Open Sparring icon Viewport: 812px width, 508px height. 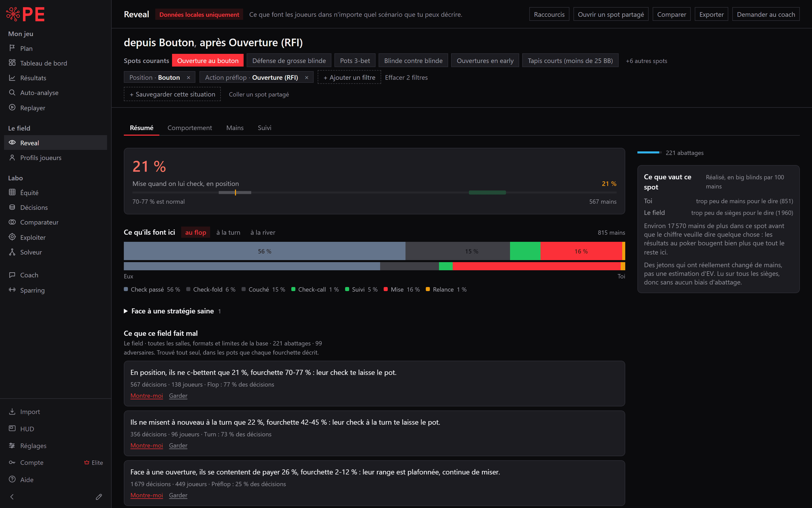click(x=12, y=290)
